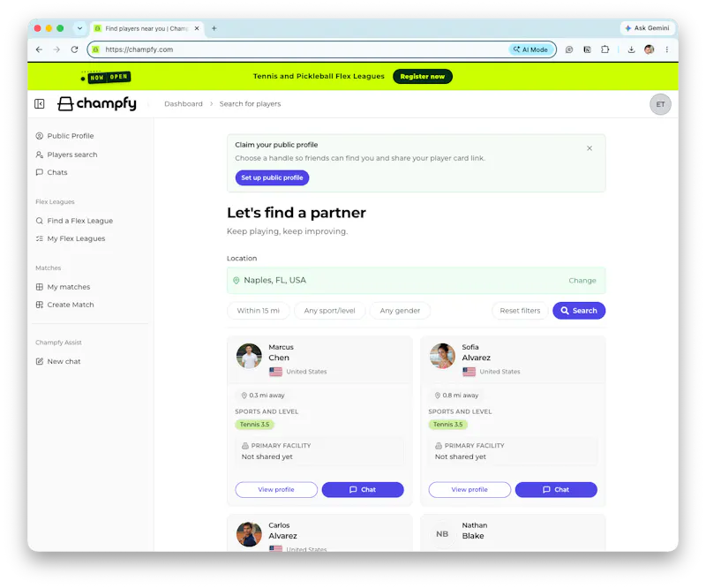Click the Register now button

[x=423, y=77]
